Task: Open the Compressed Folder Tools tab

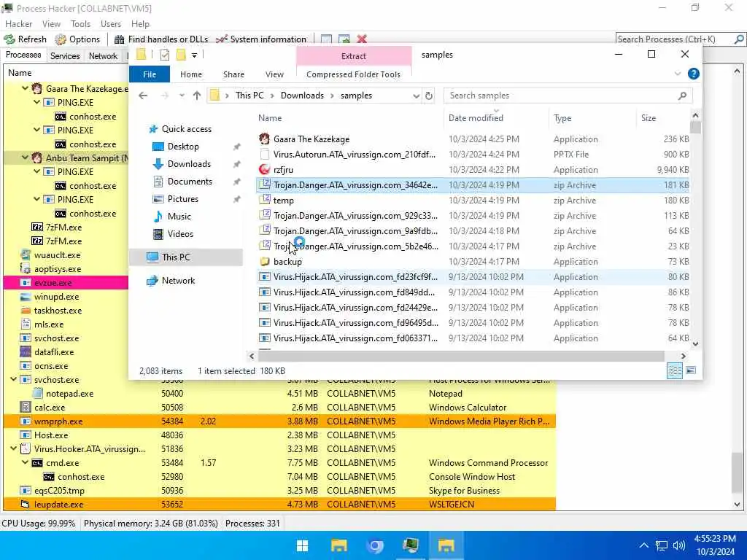Action: (354, 74)
